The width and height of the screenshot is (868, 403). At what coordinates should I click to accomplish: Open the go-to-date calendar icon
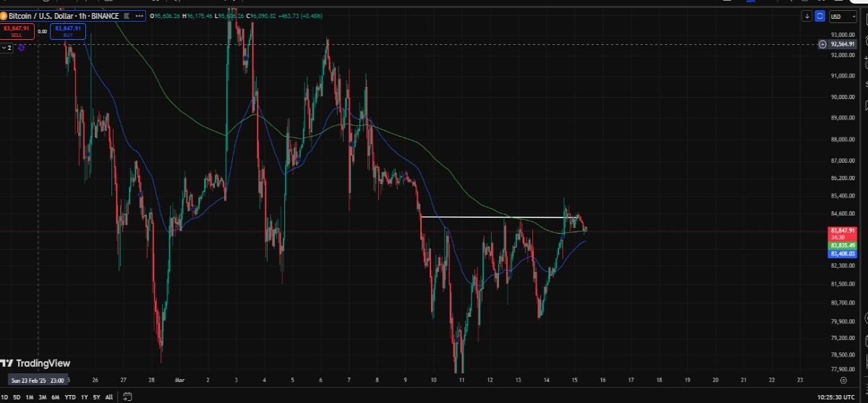(127, 396)
